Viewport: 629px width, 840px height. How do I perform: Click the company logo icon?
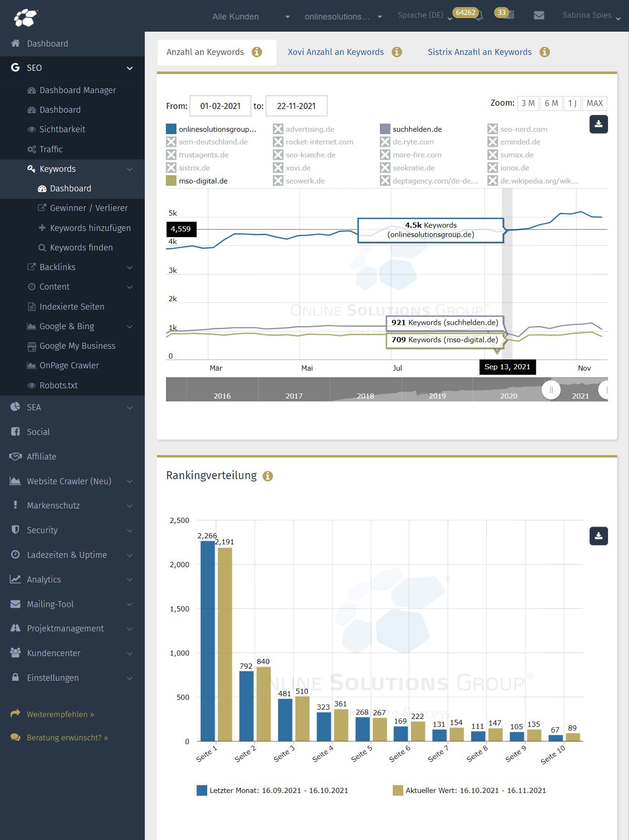(x=26, y=17)
